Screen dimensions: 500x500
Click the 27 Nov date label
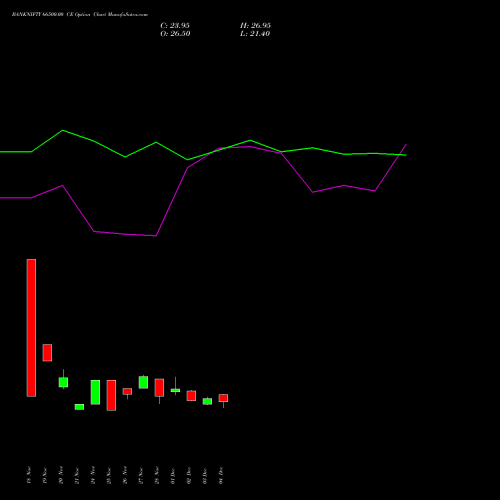[x=141, y=475]
